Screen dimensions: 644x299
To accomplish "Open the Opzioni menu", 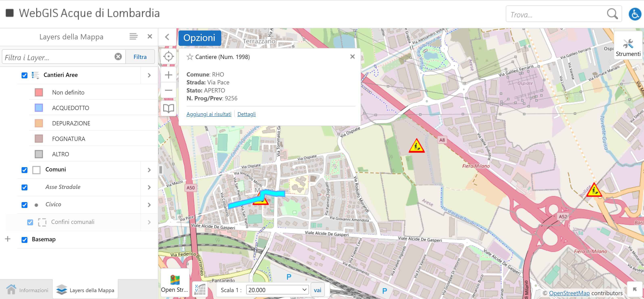I will tap(199, 38).
